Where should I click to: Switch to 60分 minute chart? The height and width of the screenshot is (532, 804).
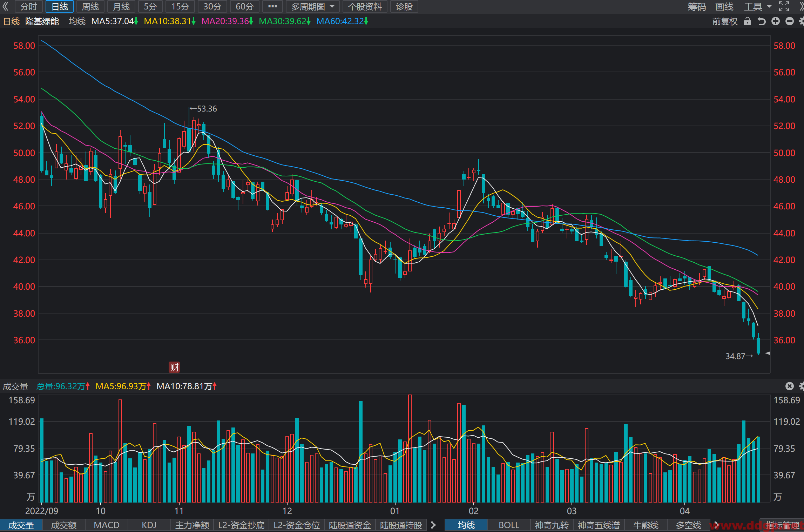point(245,6)
